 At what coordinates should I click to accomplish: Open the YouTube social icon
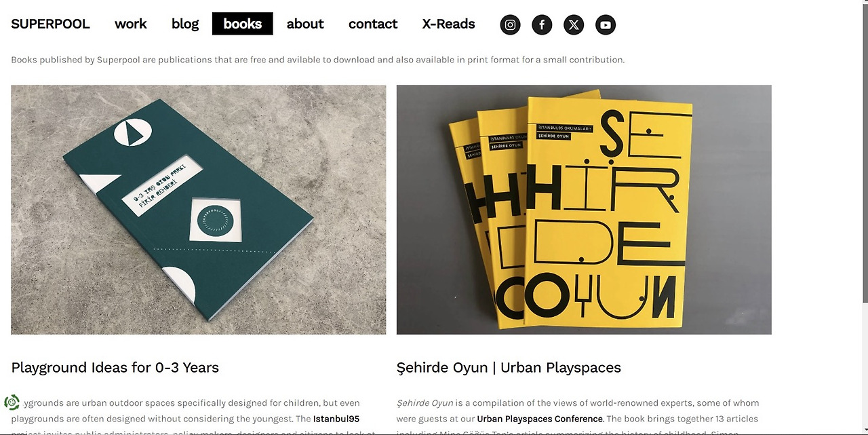606,25
